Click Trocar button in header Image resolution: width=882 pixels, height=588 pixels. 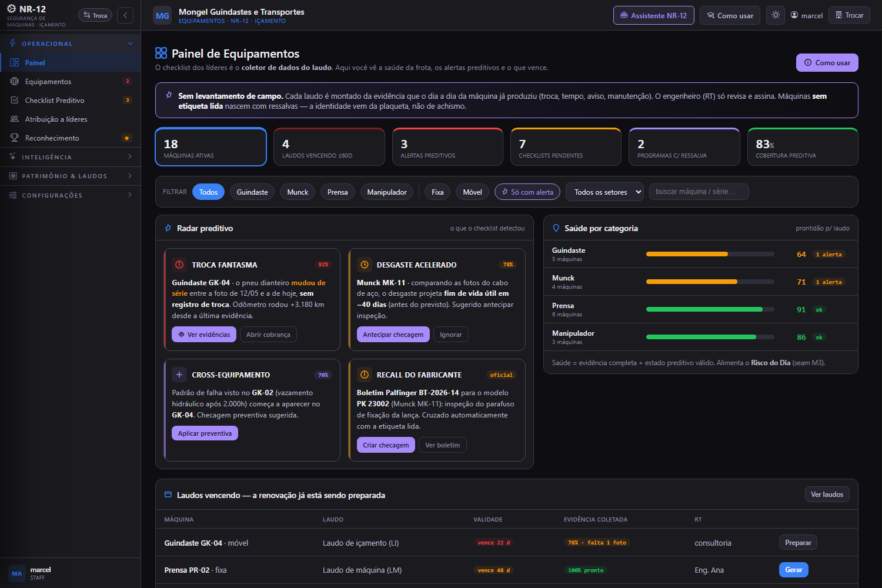coord(849,15)
